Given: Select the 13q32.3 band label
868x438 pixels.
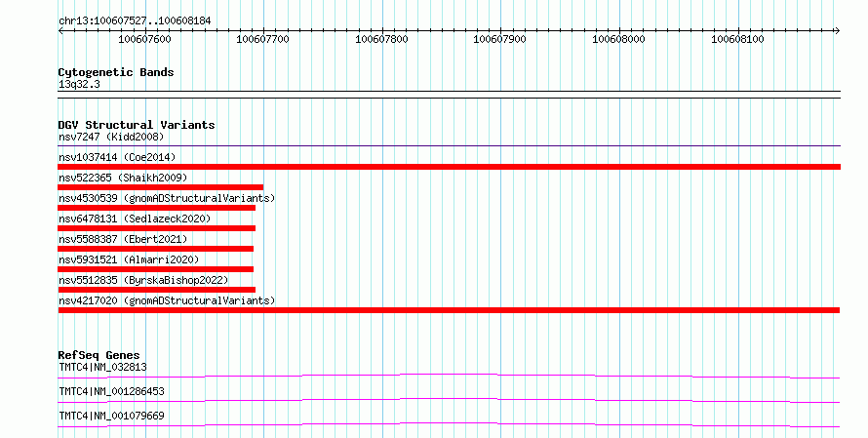Looking at the screenshot, I should [x=79, y=84].
